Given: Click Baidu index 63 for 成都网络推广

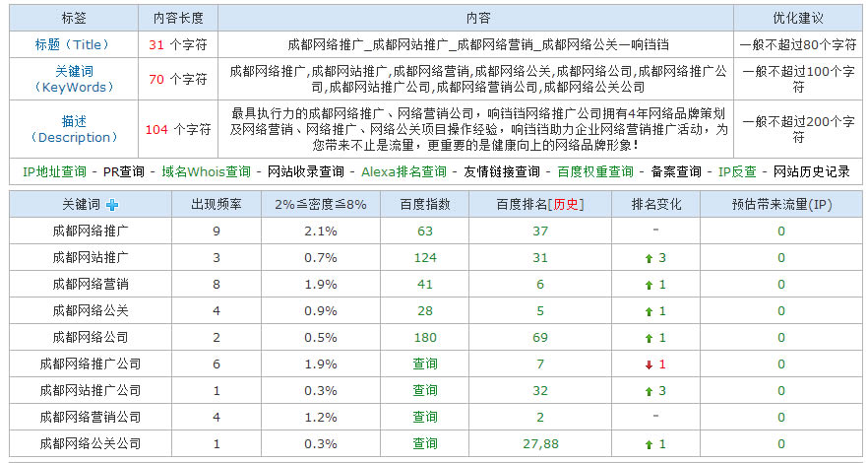Looking at the screenshot, I should click(x=425, y=231).
